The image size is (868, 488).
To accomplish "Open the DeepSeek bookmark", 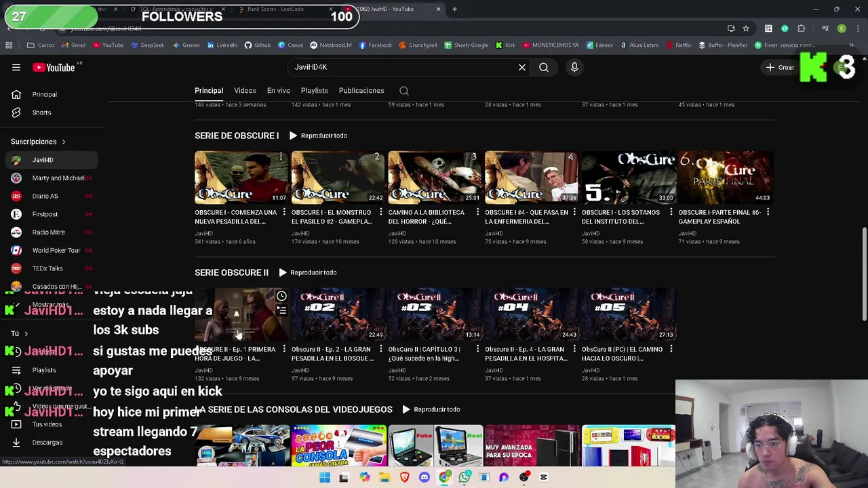I will tap(147, 45).
